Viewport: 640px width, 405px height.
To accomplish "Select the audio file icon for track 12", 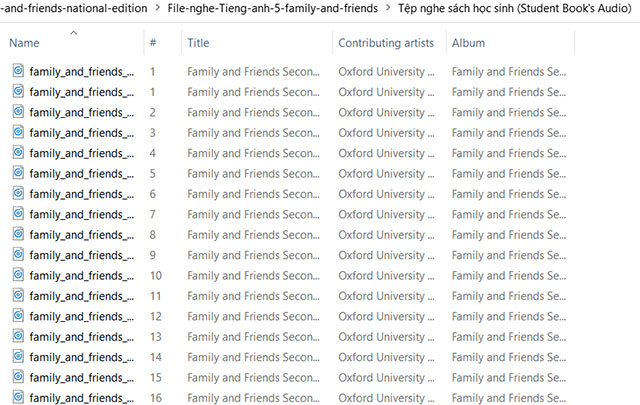I will (19, 316).
